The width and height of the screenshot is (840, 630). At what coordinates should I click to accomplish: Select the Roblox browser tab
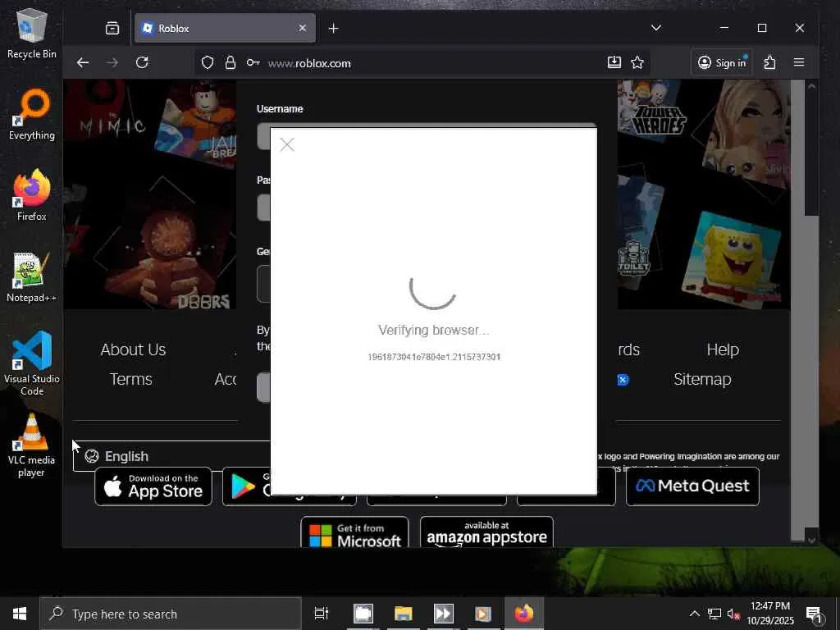pyautogui.click(x=225, y=28)
